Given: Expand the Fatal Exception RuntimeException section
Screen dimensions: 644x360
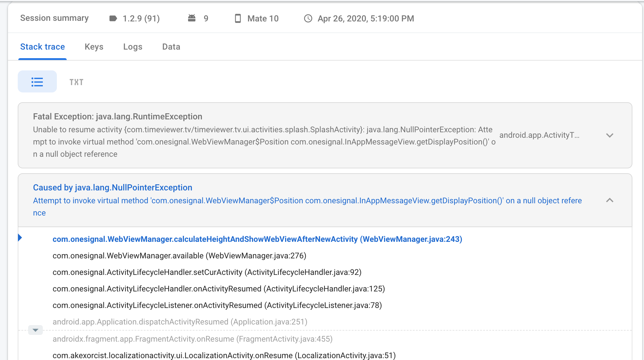Looking at the screenshot, I should (610, 135).
